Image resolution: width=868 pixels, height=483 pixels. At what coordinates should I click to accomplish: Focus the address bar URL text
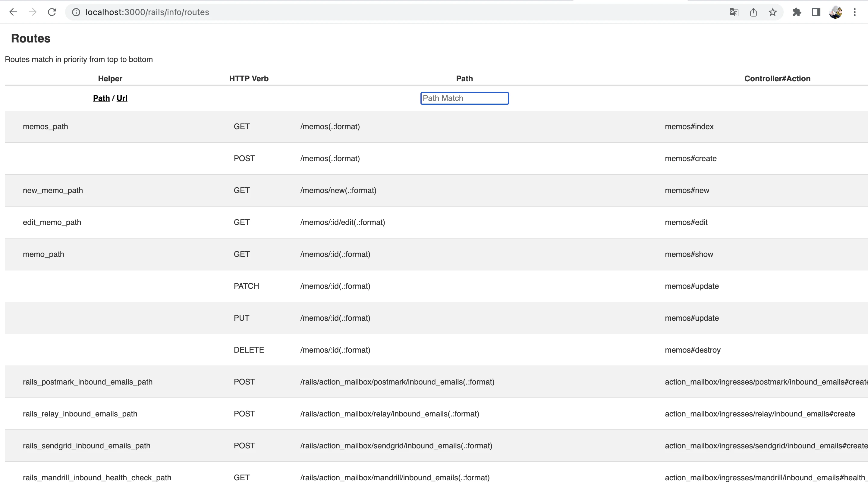click(147, 12)
